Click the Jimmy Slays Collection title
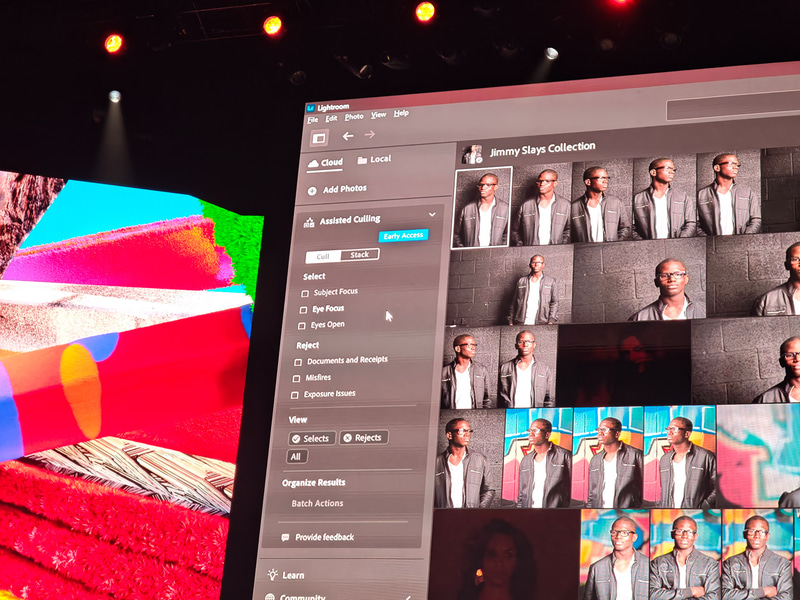The height and width of the screenshot is (600, 800). 542,149
